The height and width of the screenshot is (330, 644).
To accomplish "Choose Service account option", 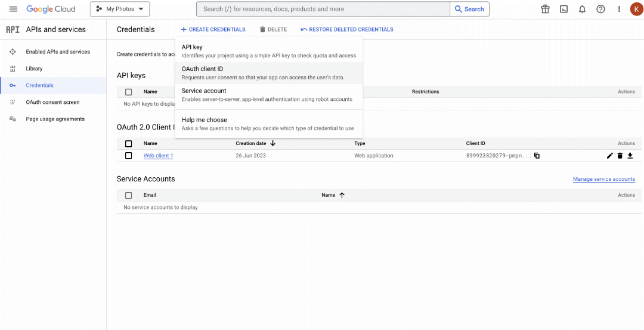I will point(269,95).
